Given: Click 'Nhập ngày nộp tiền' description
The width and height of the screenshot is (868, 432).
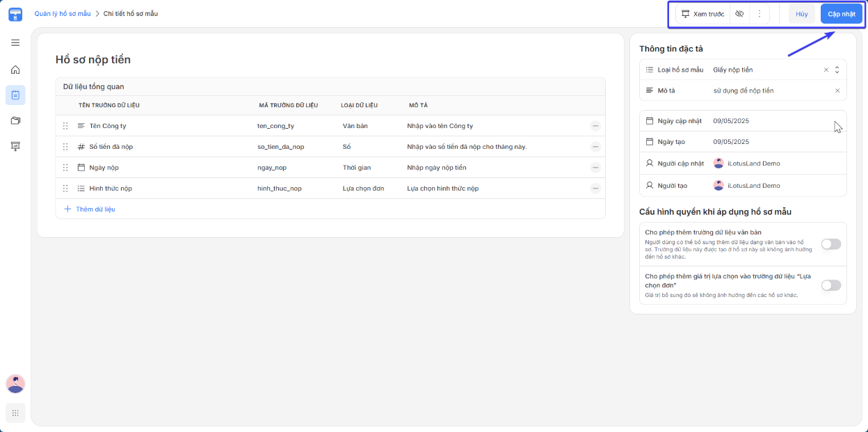Looking at the screenshot, I should 437,168.
